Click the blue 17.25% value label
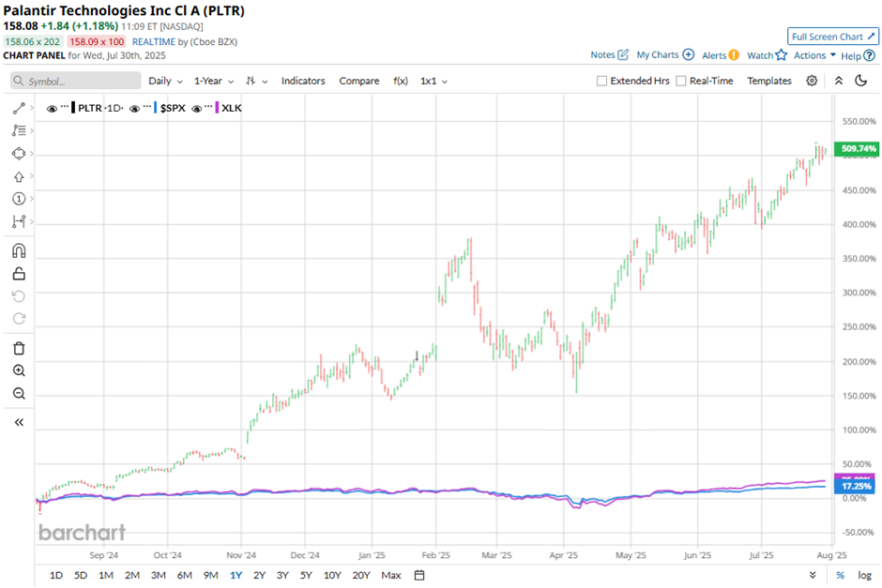This screenshot has height=588, width=882. point(855,487)
